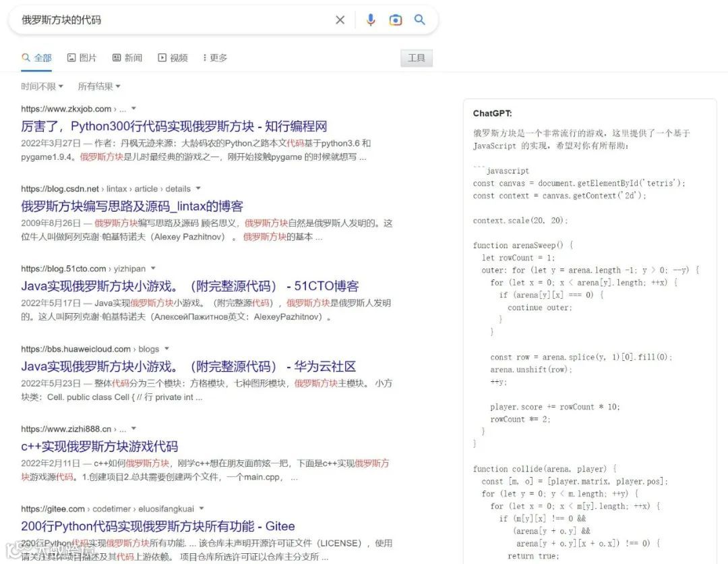The width and height of the screenshot is (728, 564).
Task: Select the 全部 tab
Action: 36,58
